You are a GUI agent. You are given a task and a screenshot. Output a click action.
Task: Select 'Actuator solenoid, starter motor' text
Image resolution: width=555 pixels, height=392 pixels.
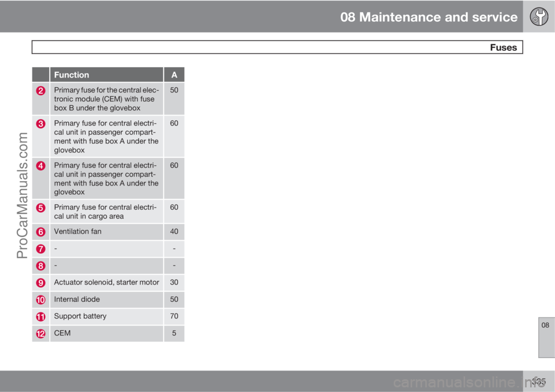(x=106, y=282)
